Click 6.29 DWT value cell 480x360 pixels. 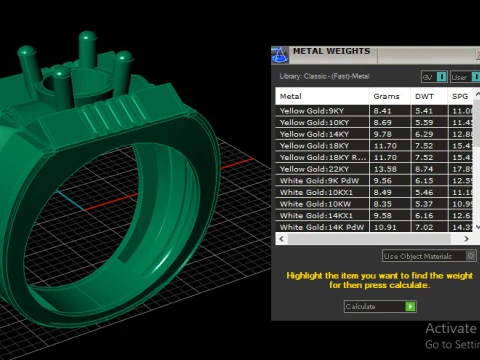[429, 134]
